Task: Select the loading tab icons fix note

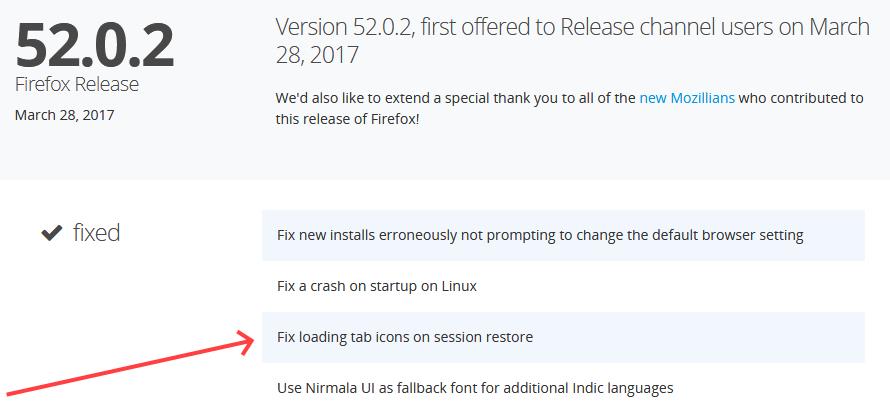Action: coord(404,337)
